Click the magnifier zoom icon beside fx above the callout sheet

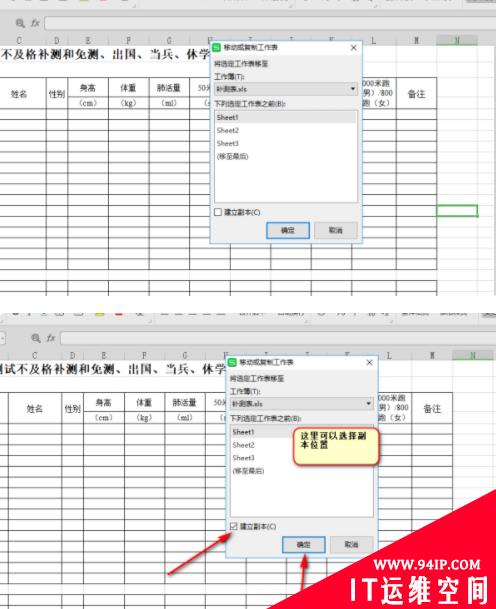pos(36,338)
